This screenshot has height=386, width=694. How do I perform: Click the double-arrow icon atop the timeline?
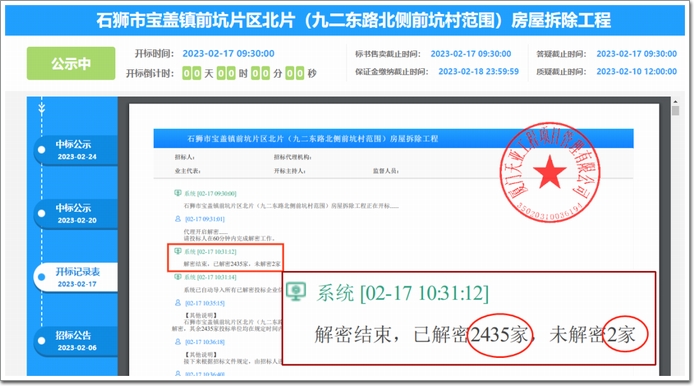coord(42,109)
